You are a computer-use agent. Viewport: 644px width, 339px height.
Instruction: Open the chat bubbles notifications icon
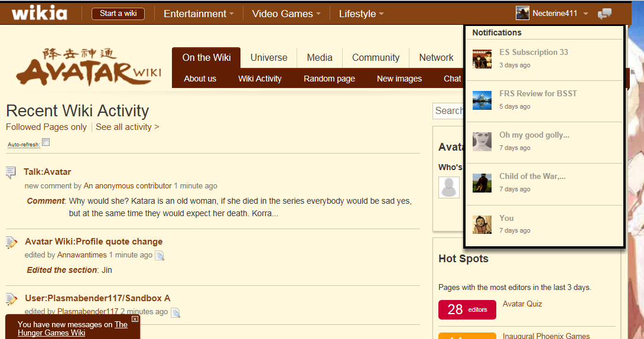604,14
